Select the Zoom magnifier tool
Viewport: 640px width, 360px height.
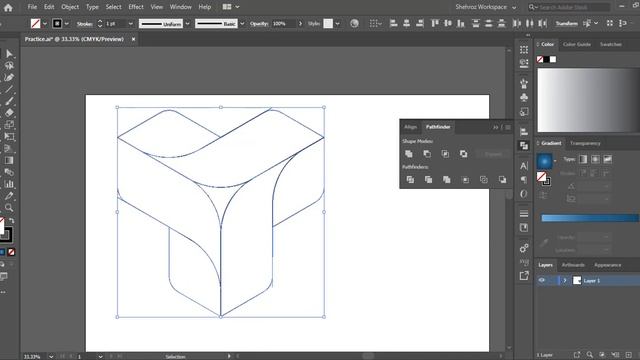tap(9, 208)
